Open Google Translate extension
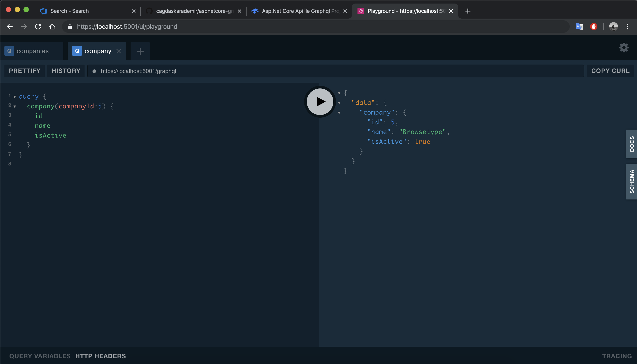This screenshot has height=364, width=637. tap(579, 27)
